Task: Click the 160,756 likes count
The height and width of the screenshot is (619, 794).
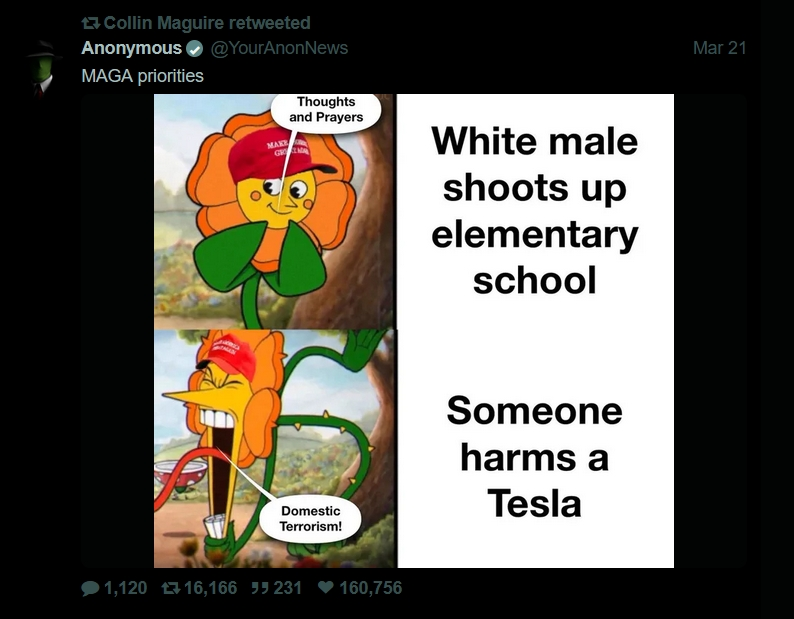Action: [x=371, y=588]
